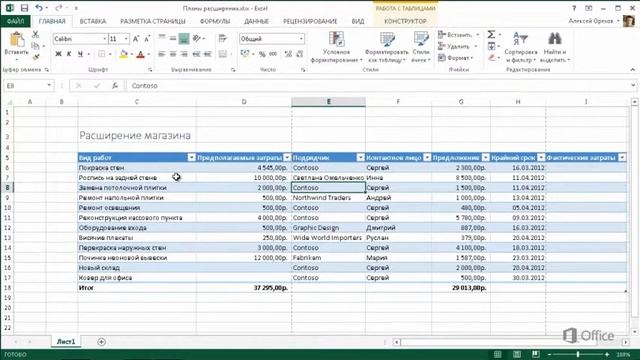This screenshot has height=360, width=640.
Task: Decrease font size with the smaller A icon
Action: click(147, 39)
